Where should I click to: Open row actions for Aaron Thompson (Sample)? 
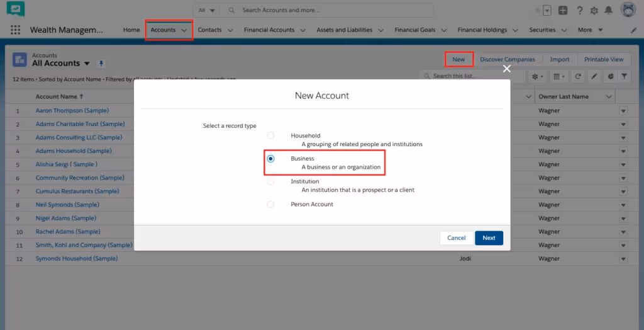tap(623, 111)
